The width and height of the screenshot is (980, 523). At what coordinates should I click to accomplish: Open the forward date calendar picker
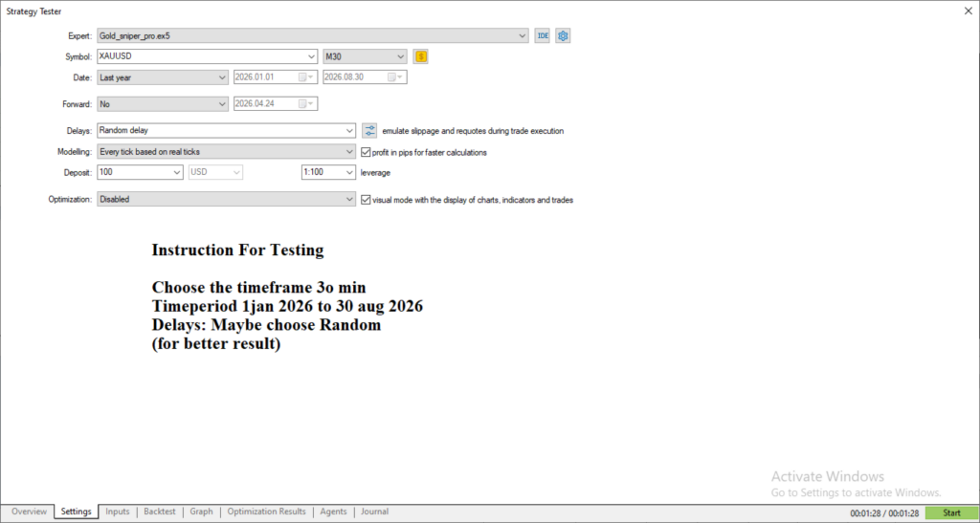(305, 104)
